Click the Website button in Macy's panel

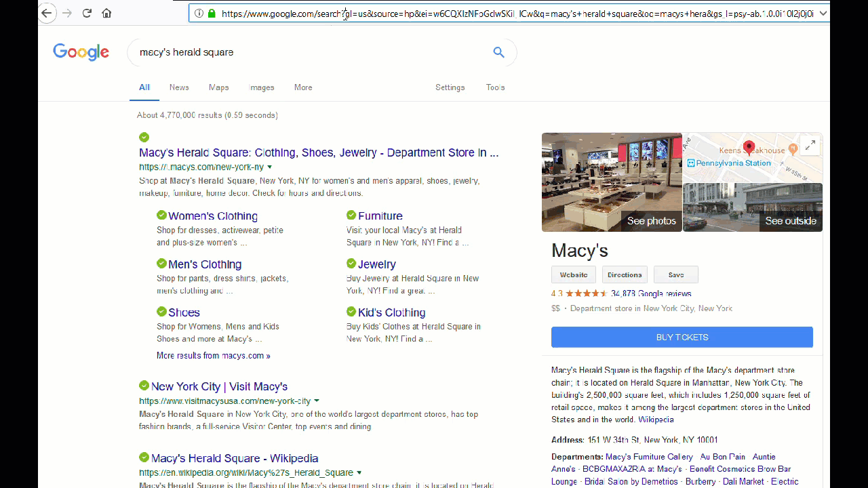click(574, 274)
